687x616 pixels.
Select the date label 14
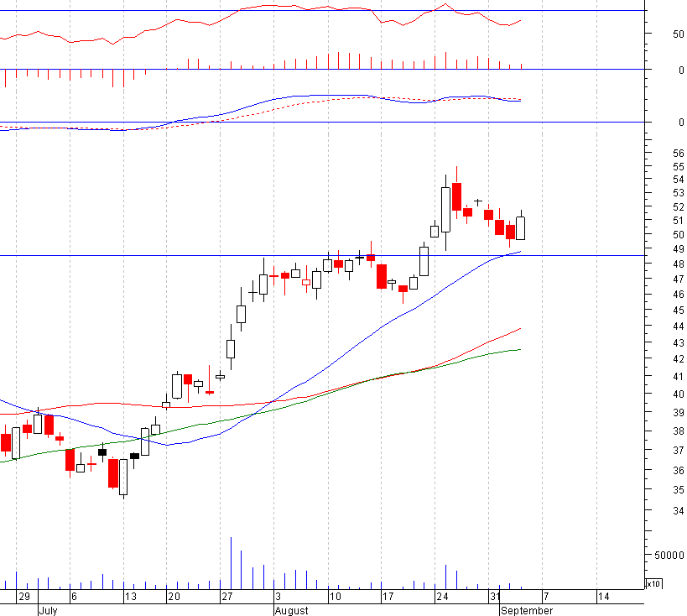click(604, 596)
